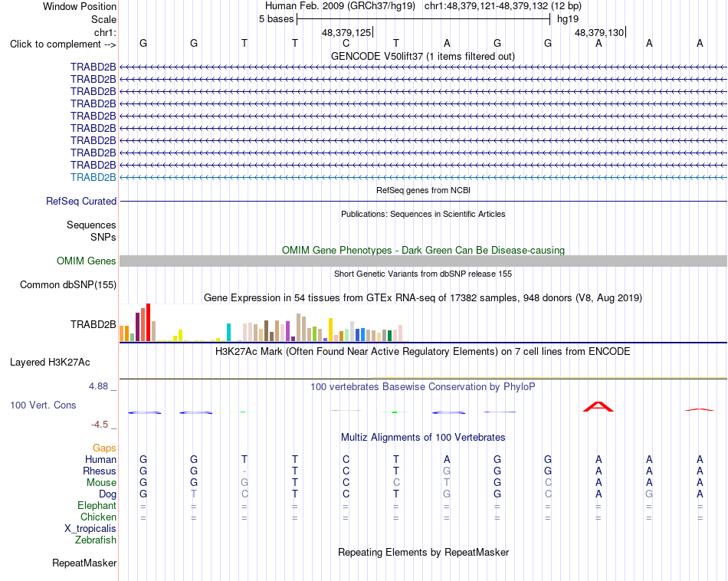
Task: Click the orange Gaps row label
Action: [104, 448]
